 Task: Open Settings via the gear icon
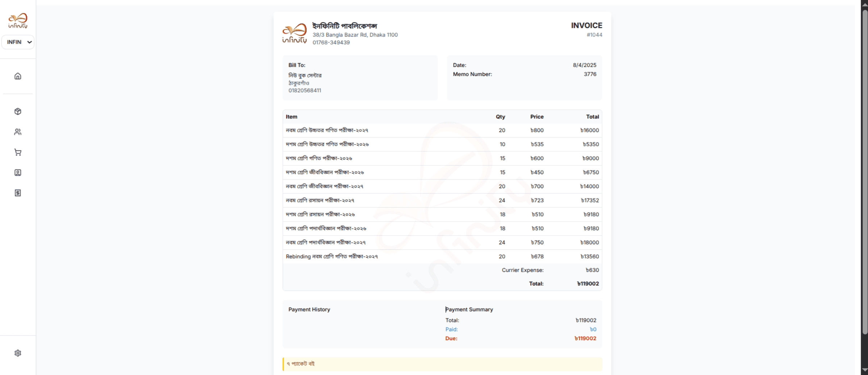coord(17,353)
